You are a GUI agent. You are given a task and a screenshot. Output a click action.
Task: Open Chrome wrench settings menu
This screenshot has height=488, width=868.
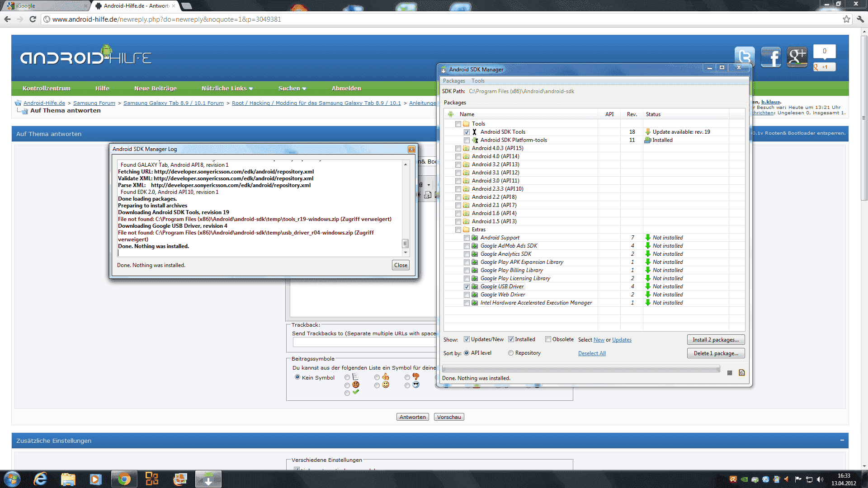(x=860, y=19)
